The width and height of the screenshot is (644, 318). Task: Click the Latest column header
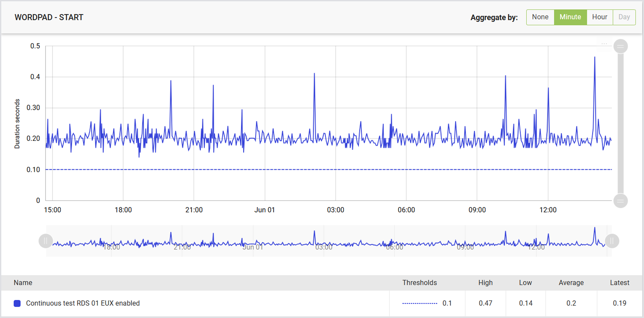coord(620,282)
